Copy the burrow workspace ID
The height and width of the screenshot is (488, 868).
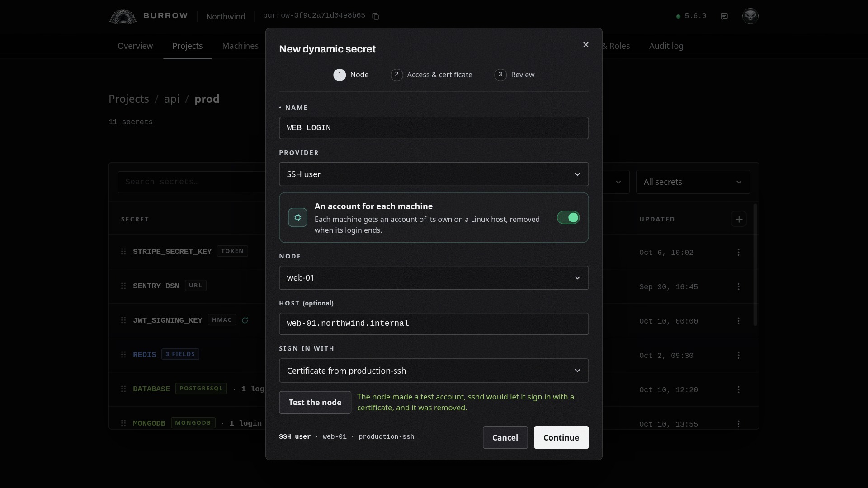[375, 16]
